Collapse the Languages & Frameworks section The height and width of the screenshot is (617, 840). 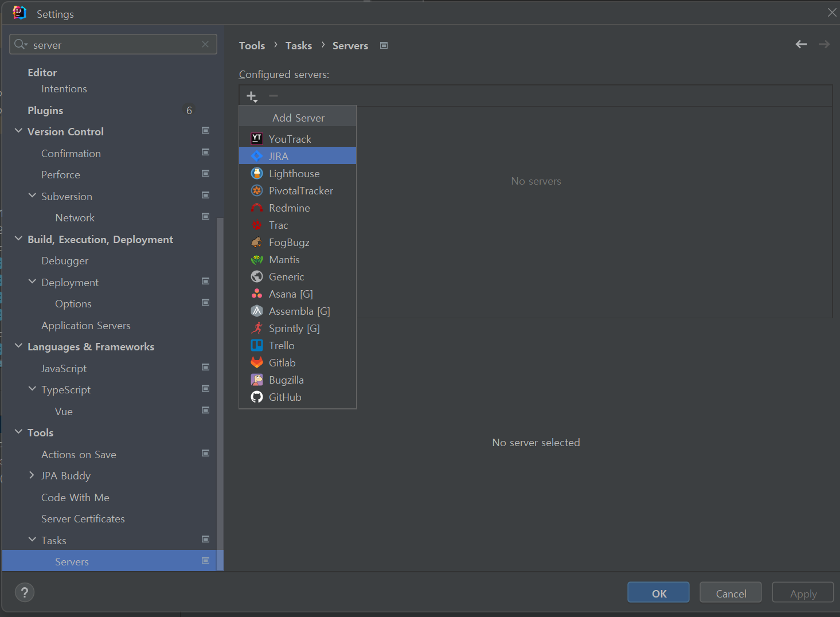click(18, 346)
